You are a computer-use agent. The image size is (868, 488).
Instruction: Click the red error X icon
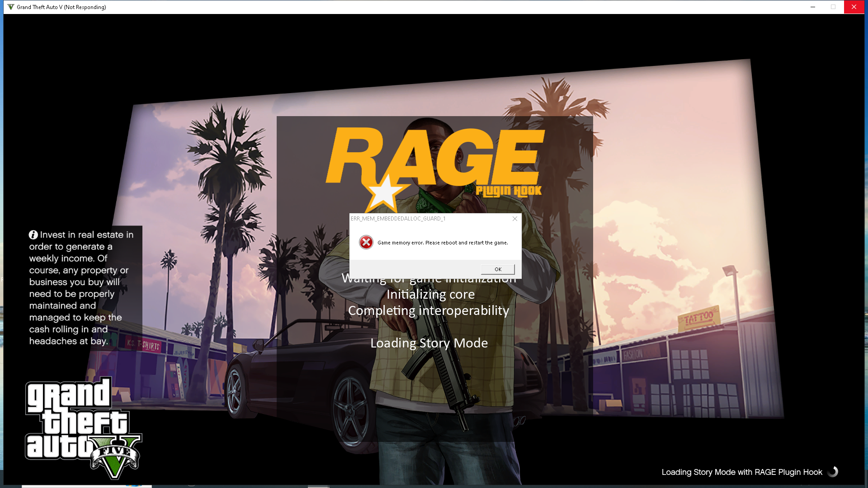tap(366, 243)
